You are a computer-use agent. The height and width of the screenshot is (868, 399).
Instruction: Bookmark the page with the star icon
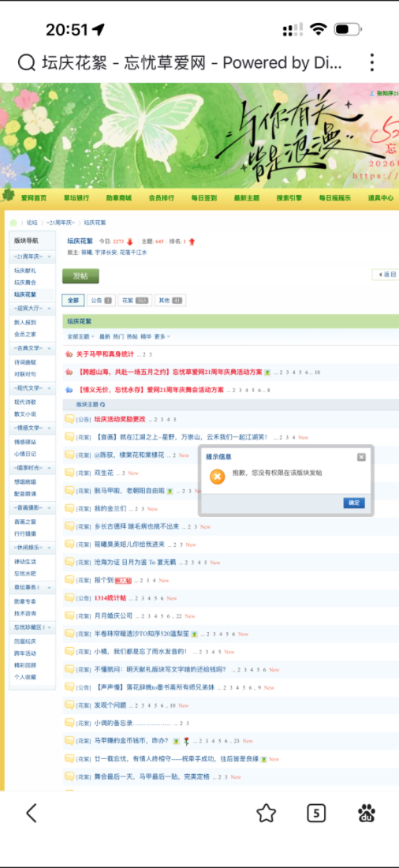click(x=267, y=813)
